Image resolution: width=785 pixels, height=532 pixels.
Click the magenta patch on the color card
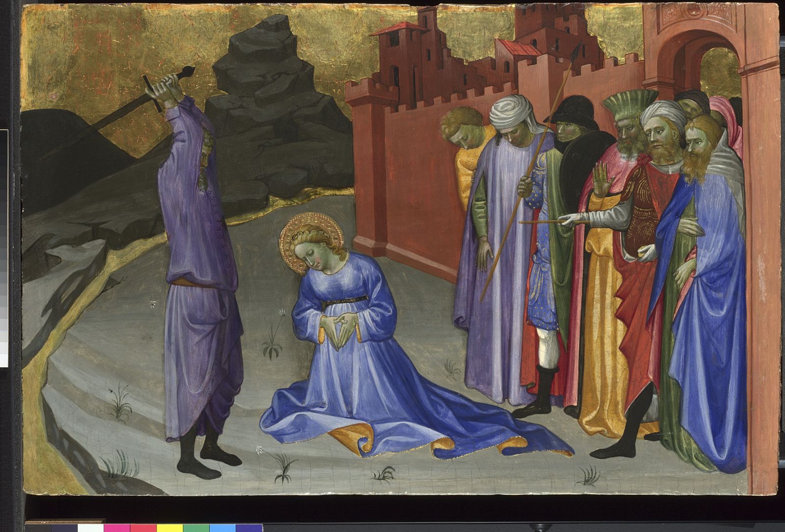[x=117, y=528]
